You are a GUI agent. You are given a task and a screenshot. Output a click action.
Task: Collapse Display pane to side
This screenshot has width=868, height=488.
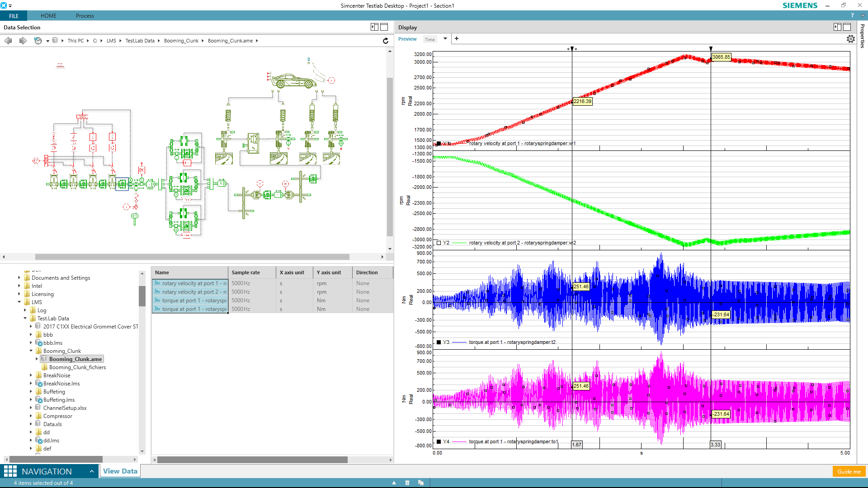tap(837, 27)
